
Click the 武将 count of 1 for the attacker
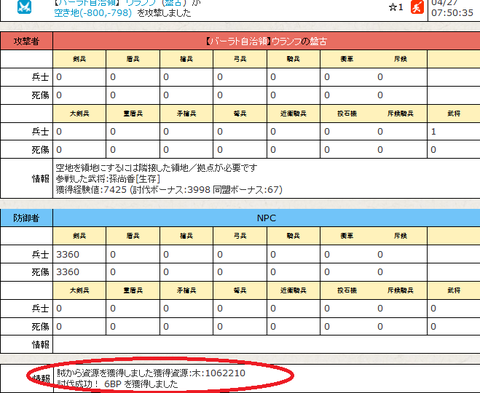(434, 132)
